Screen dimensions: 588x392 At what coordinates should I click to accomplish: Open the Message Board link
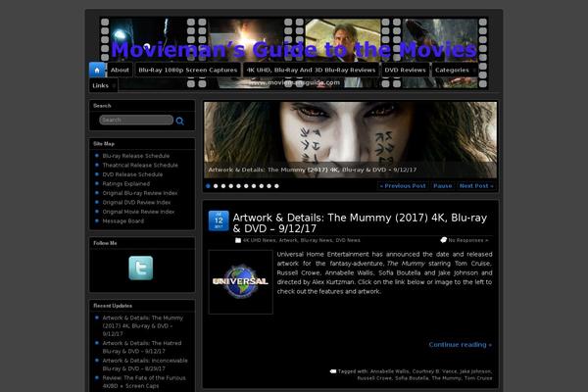[123, 221]
